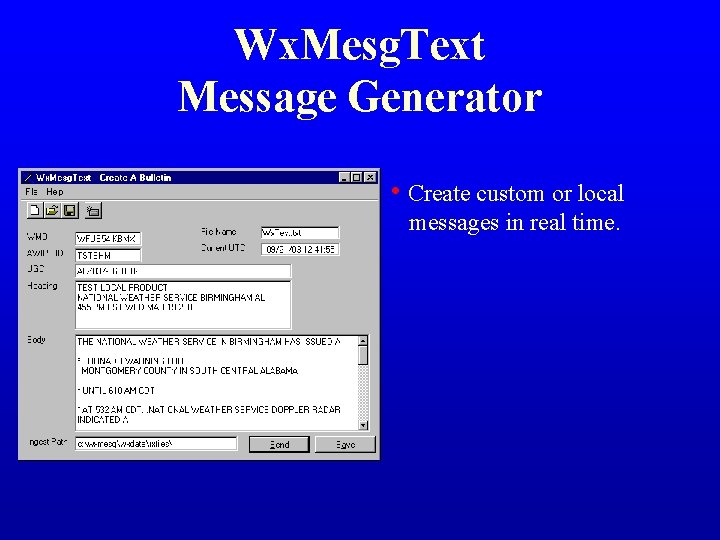Click the New document toolbar icon
Image resolution: width=720 pixels, height=540 pixels.
[x=34, y=211]
